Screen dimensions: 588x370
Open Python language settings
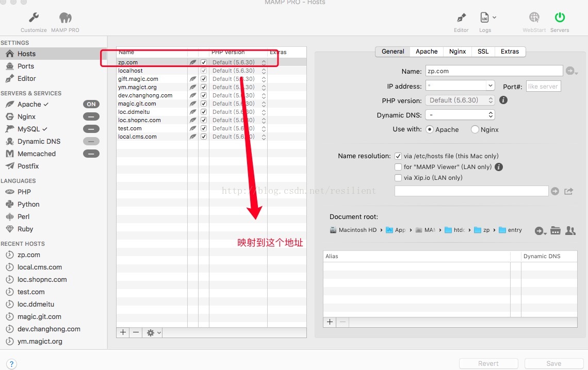[28, 204]
